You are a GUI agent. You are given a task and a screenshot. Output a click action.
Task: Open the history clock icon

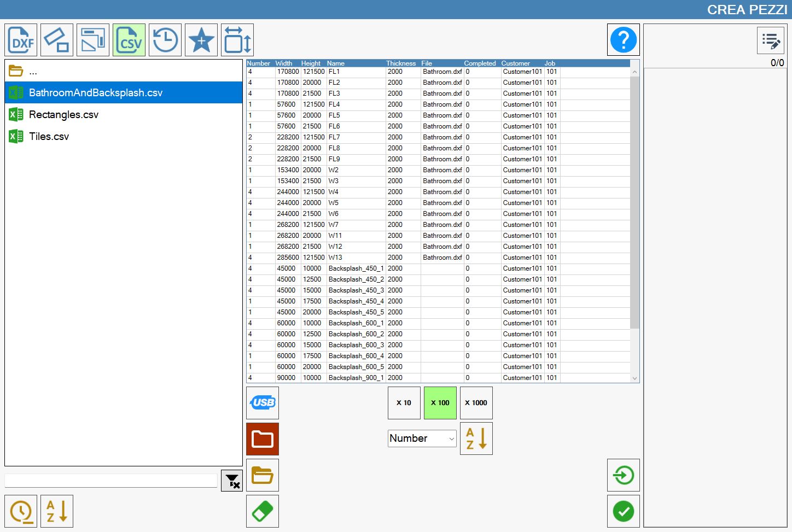pyautogui.click(x=165, y=40)
